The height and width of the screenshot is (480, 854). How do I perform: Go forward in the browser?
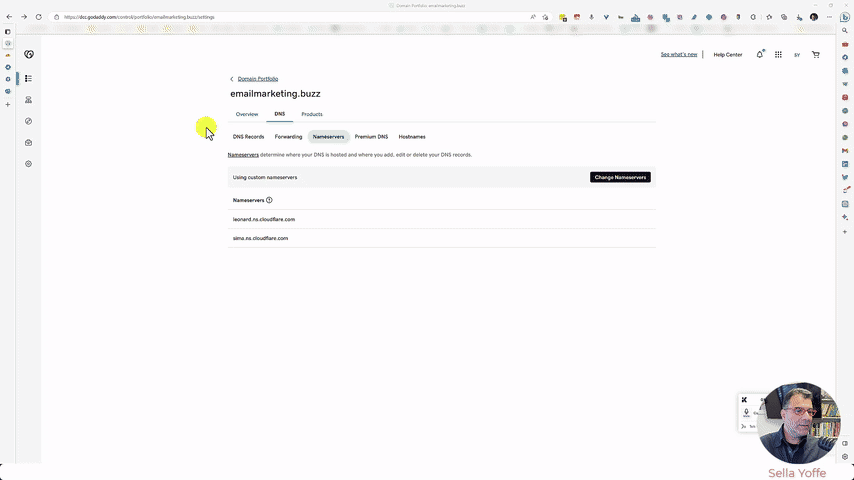(x=24, y=17)
